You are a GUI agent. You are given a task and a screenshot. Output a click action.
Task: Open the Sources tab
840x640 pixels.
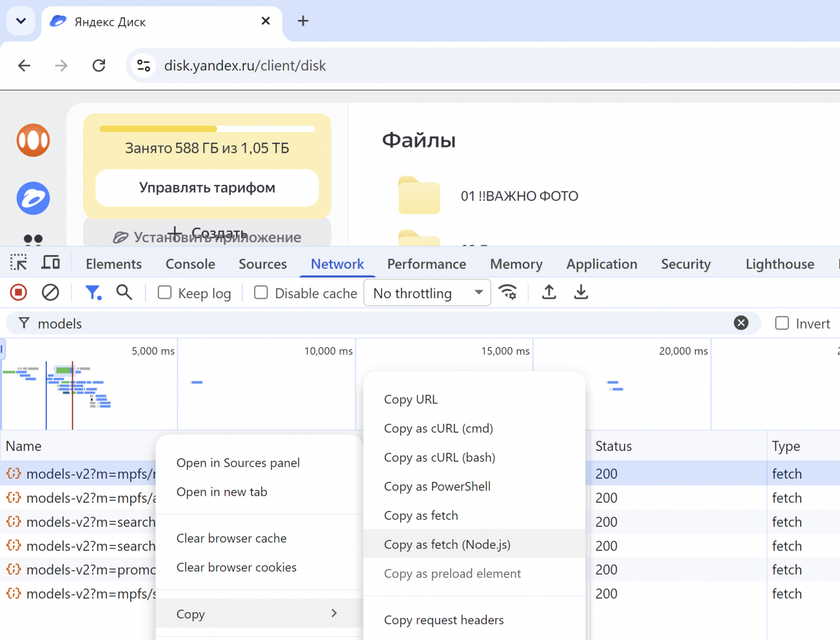coord(263,264)
